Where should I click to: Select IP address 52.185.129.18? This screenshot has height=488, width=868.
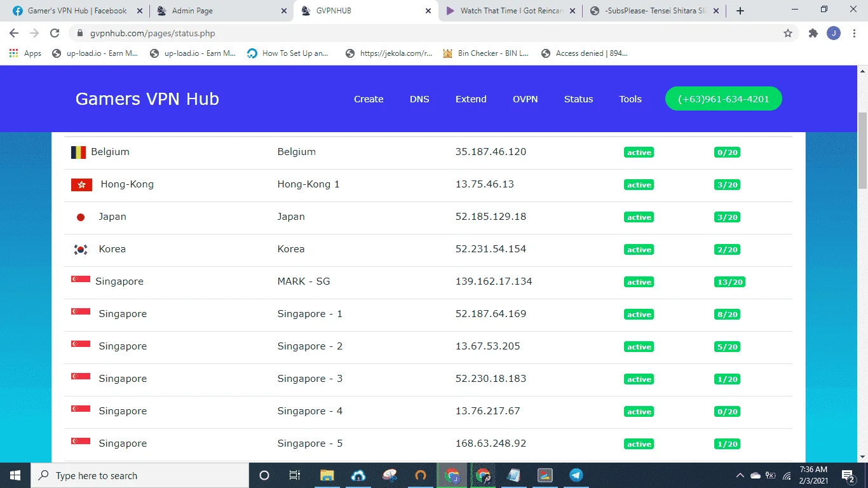point(491,217)
